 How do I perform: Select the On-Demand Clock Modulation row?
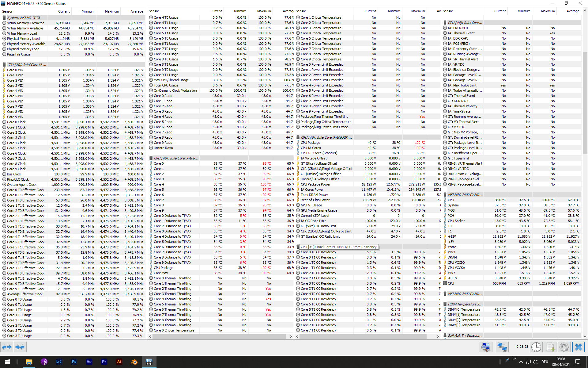[221, 90]
